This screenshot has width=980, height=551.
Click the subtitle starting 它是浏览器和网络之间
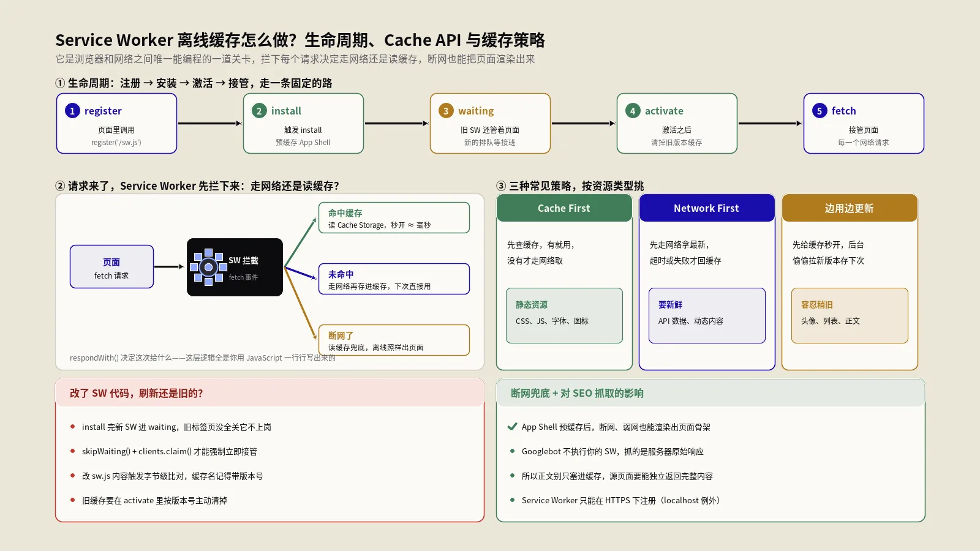click(x=295, y=59)
